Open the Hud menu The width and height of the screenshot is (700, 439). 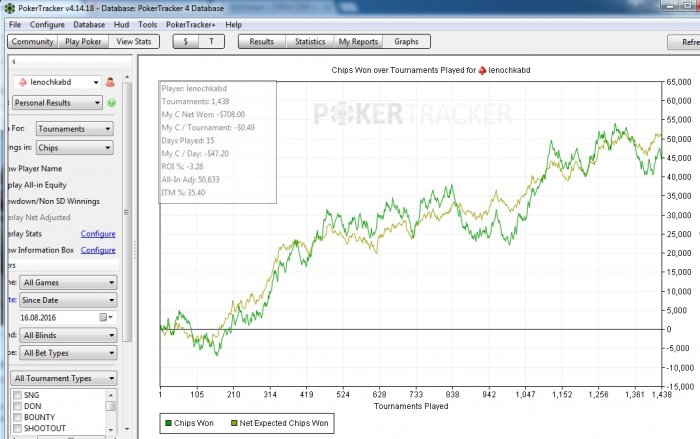121,24
